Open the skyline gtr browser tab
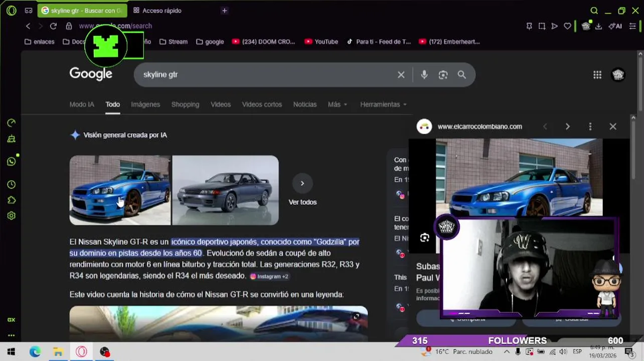Screen dimensions: 644x361 click(82, 11)
